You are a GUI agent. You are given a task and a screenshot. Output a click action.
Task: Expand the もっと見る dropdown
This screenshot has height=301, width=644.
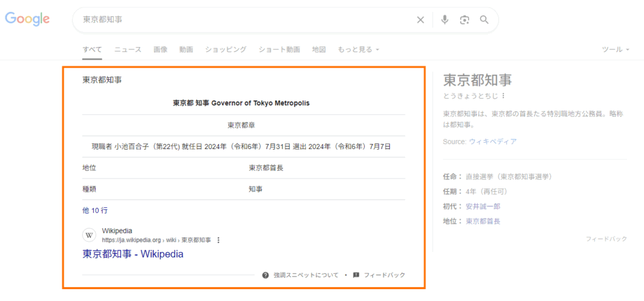pos(358,50)
